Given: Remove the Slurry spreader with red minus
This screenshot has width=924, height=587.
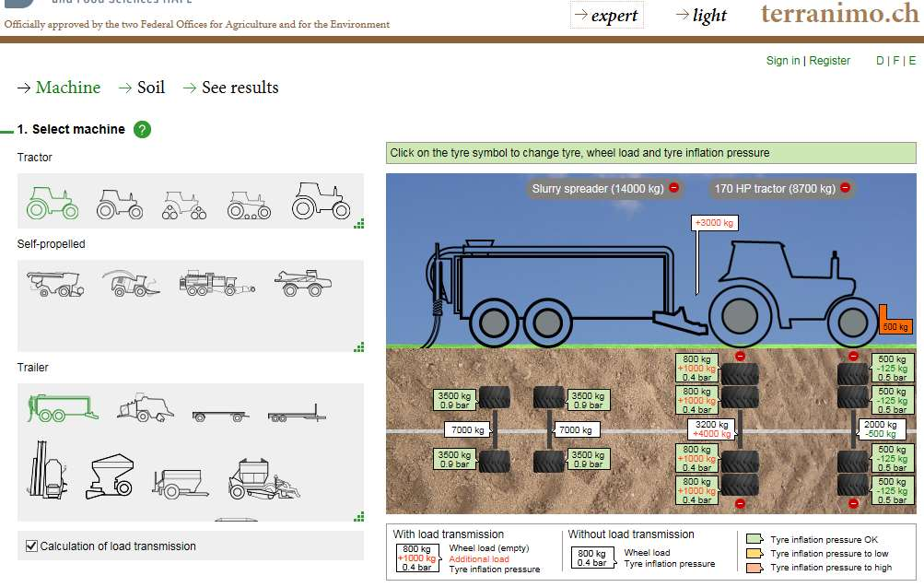Looking at the screenshot, I should [x=674, y=187].
